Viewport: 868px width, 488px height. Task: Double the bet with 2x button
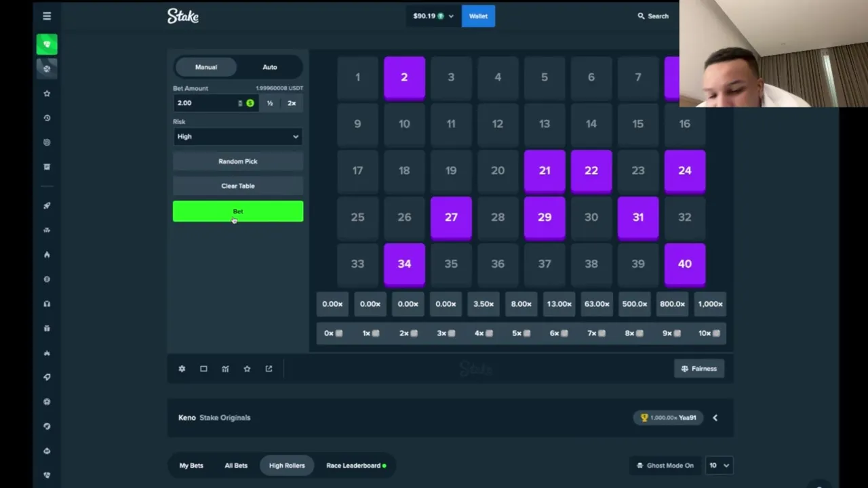pos(292,103)
